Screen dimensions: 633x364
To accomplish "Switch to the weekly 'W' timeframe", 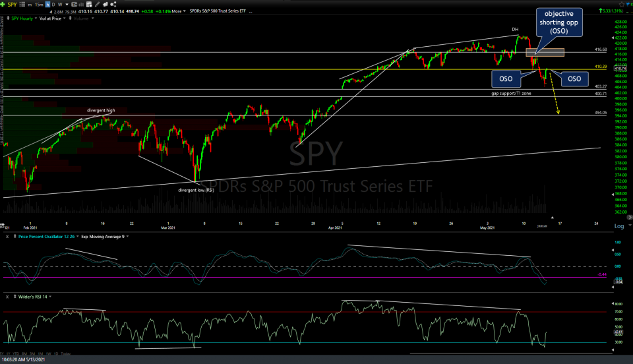I will coord(60,5).
